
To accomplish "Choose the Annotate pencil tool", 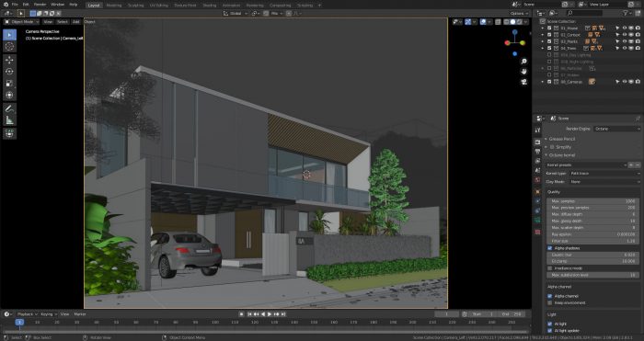I will (x=9, y=108).
